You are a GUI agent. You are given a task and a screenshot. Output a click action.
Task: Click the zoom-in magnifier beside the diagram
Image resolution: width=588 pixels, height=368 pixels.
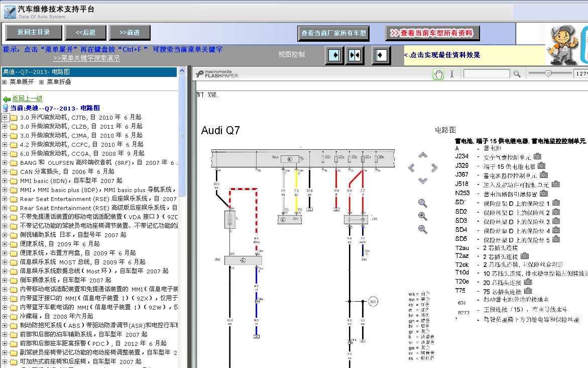(423, 216)
